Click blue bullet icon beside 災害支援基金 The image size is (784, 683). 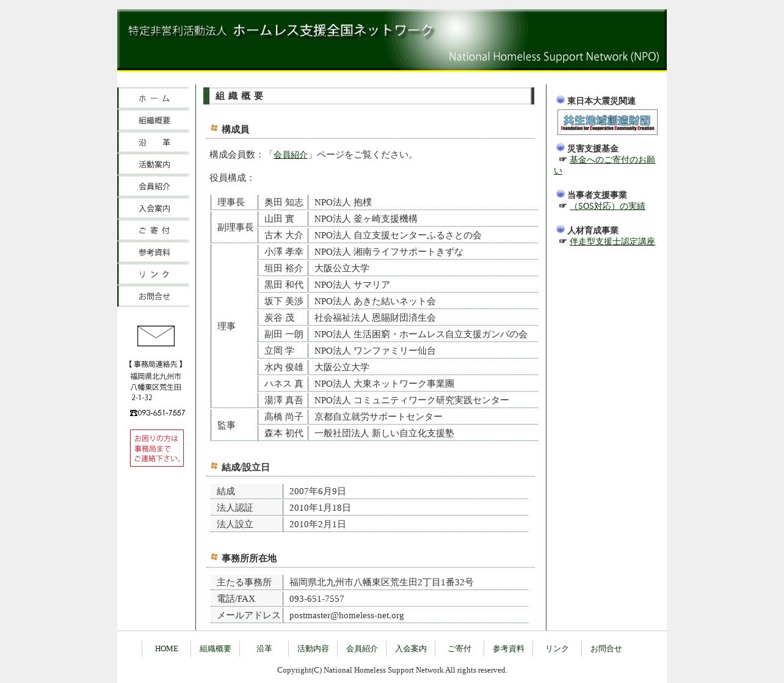(561, 147)
